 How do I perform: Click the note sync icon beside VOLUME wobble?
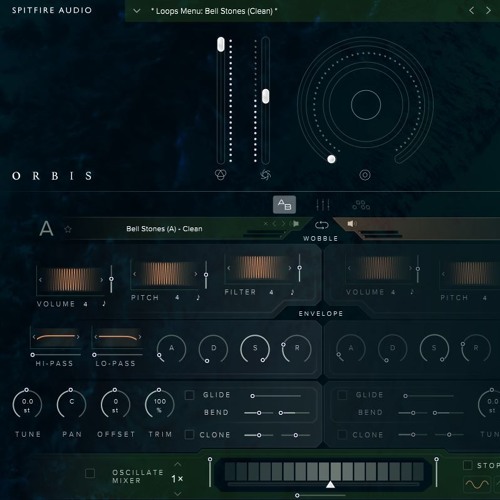[104, 303]
